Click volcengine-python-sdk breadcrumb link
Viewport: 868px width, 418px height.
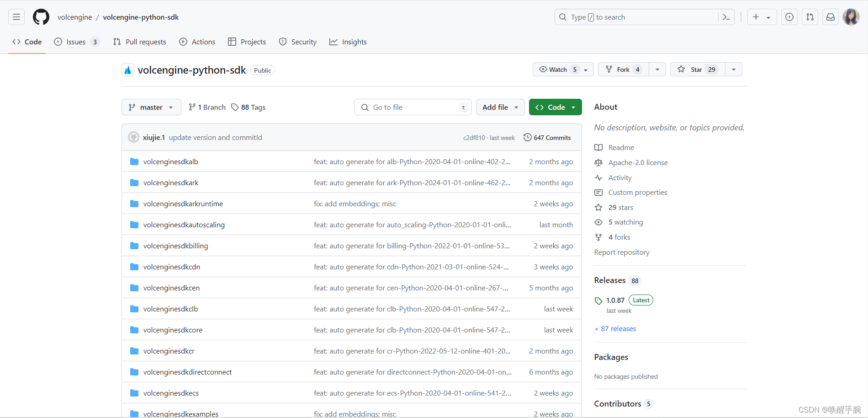tap(141, 17)
